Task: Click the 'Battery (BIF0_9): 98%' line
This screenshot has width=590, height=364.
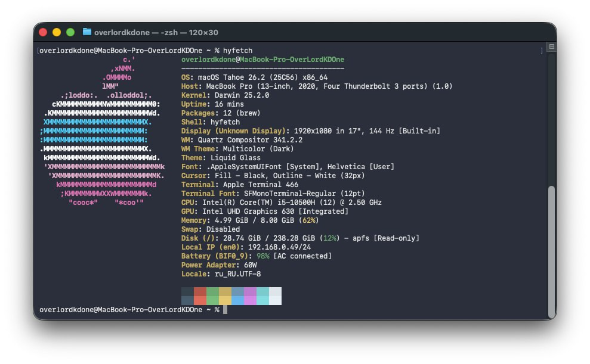Action: [257, 256]
